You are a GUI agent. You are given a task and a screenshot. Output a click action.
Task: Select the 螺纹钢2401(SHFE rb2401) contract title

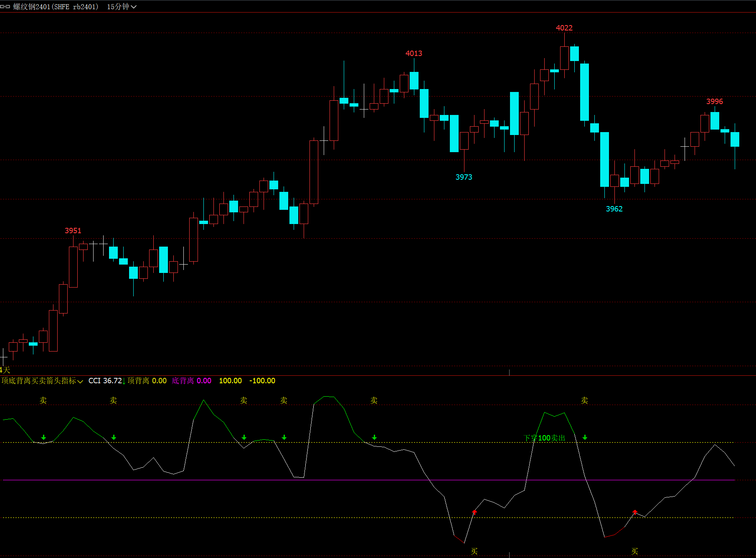(56, 7)
